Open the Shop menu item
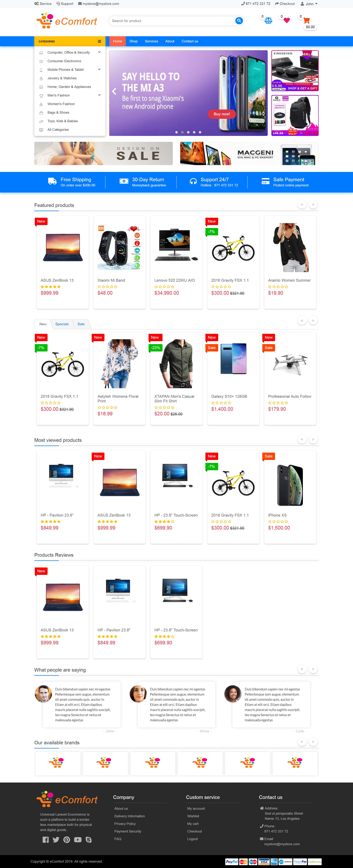Image resolution: width=353 pixels, height=868 pixels. coord(133,41)
